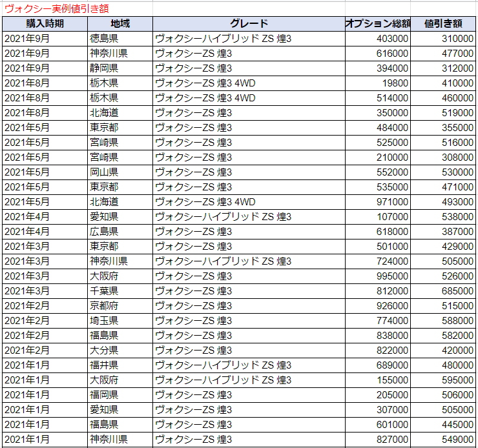Click discount cell 429000

tap(443, 247)
